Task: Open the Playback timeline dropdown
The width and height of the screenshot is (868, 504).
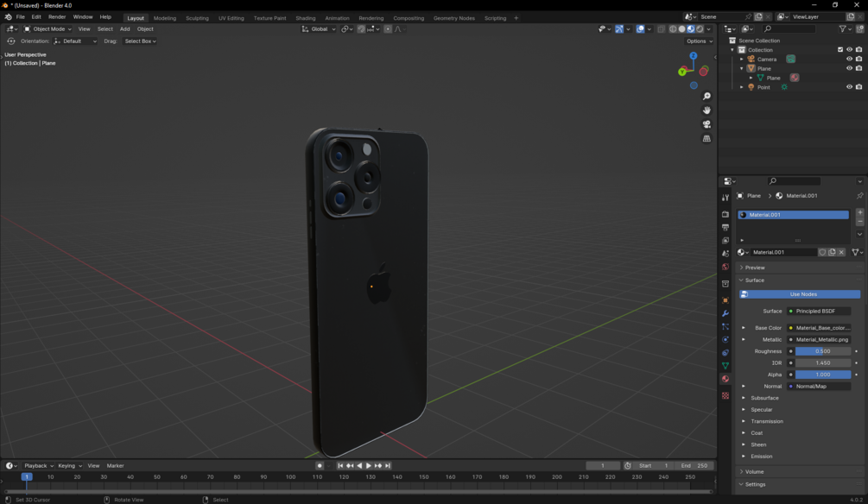Action: [x=38, y=466]
